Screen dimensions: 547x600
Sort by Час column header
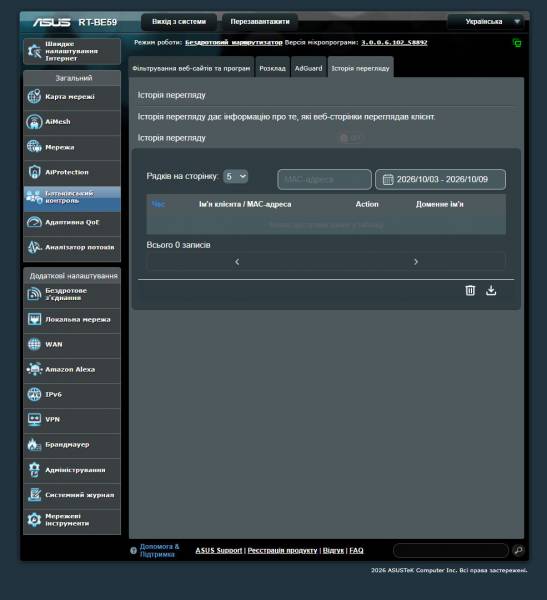click(x=158, y=204)
